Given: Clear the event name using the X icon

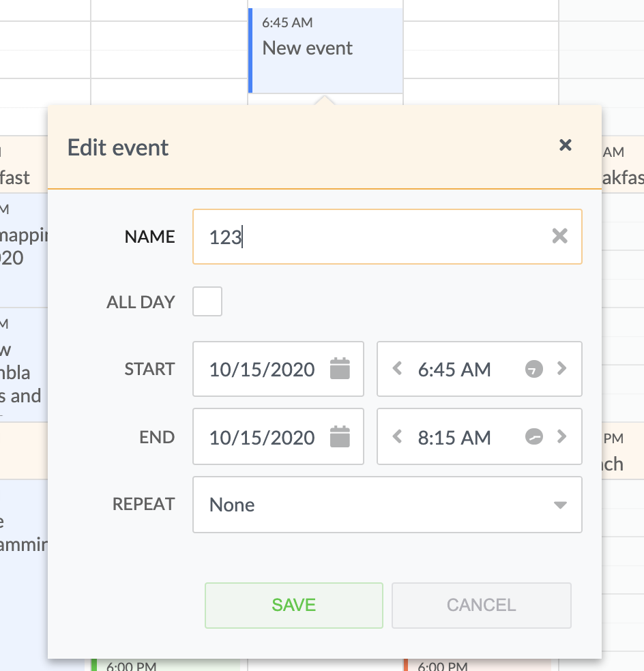Looking at the screenshot, I should tap(560, 236).
